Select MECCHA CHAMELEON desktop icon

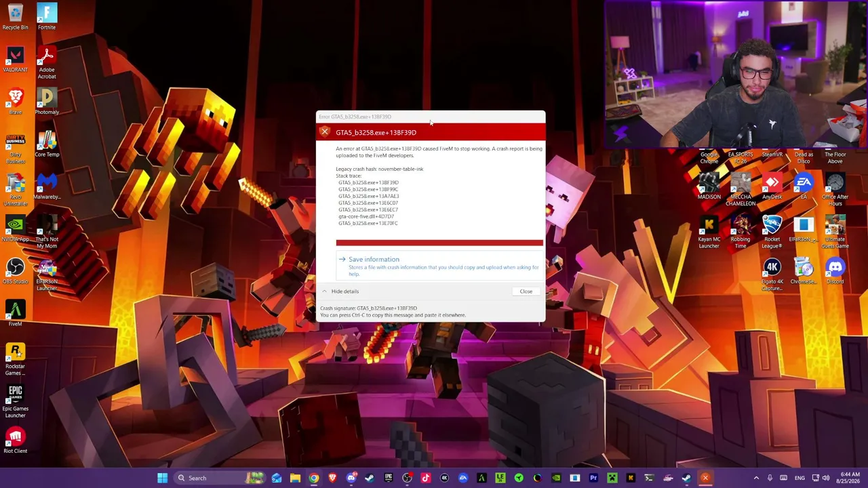741,190
